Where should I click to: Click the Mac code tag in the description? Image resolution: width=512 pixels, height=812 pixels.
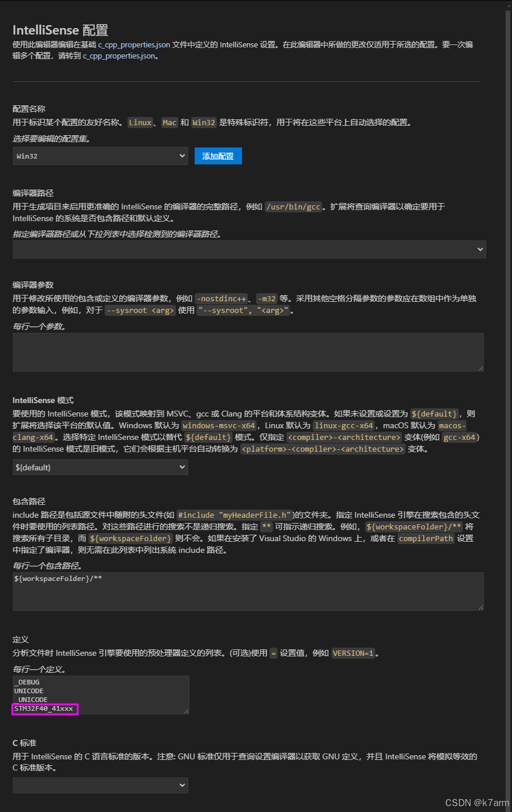pos(169,122)
